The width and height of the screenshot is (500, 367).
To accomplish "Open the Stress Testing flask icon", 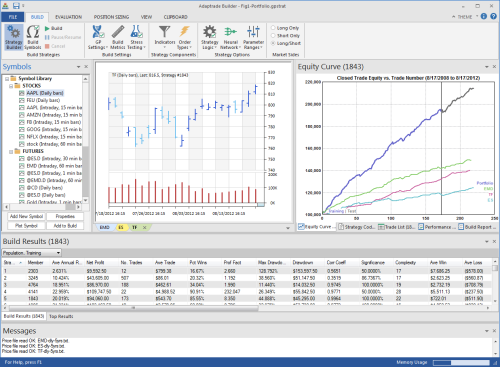I will click(x=136, y=37).
